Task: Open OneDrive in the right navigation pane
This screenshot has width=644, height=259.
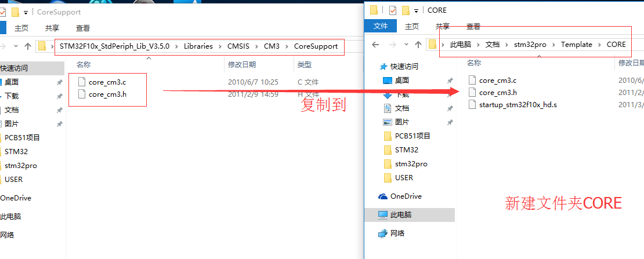Action: 406,196
